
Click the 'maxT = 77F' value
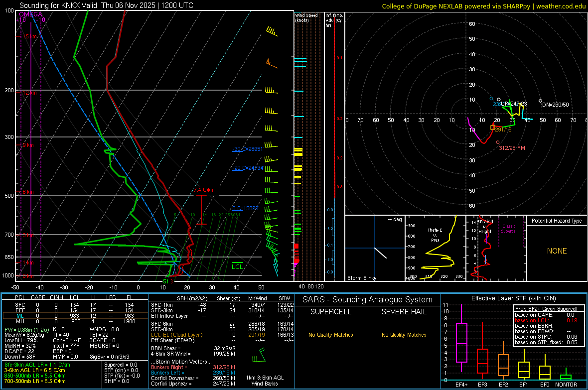[x=66, y=346]
